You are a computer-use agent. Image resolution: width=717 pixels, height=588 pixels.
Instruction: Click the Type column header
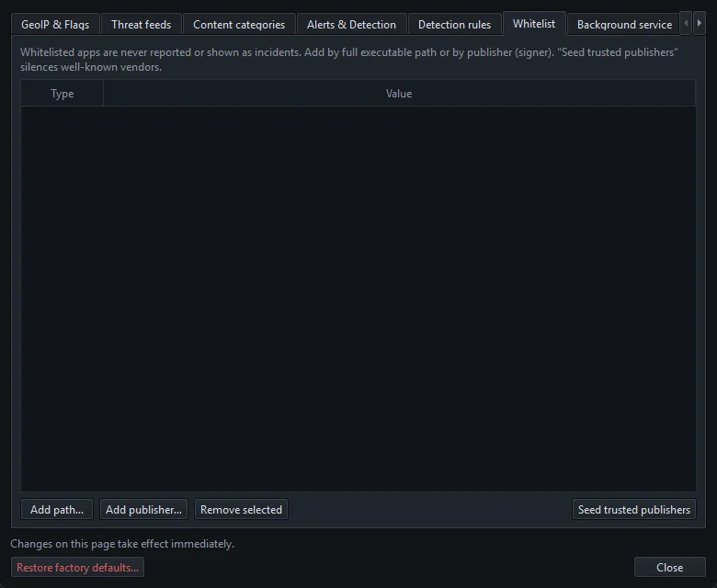[63, 93]
